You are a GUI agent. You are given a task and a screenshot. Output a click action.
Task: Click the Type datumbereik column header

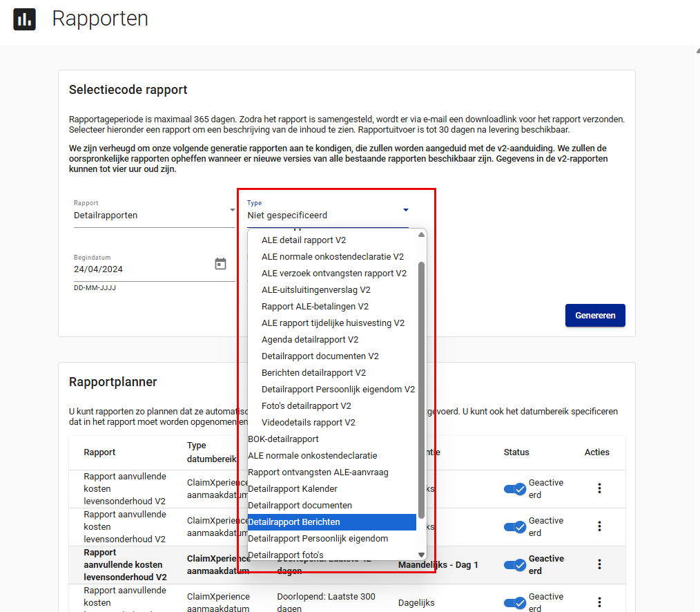(x=212, y=452)
